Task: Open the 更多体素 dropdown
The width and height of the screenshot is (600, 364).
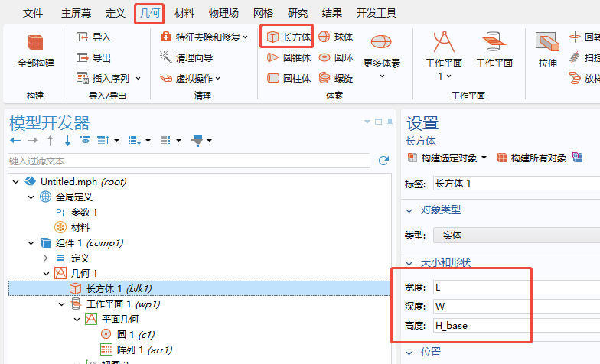Action: [x=382, y=54]
